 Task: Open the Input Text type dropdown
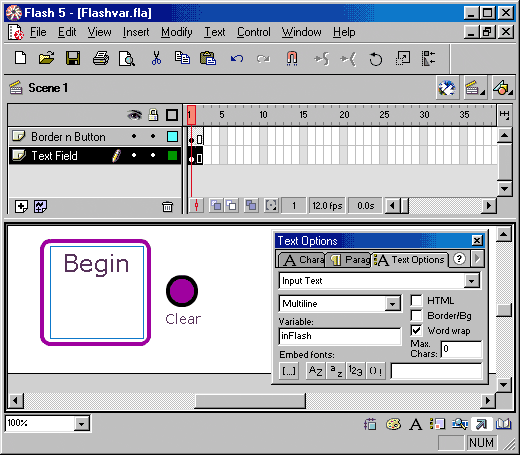tap(471, 281)
